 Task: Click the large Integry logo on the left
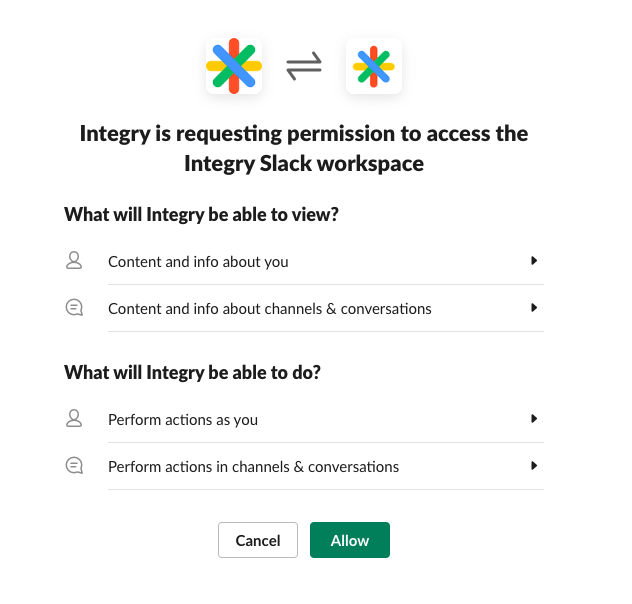pyautogui.click(x=234, y=66)
